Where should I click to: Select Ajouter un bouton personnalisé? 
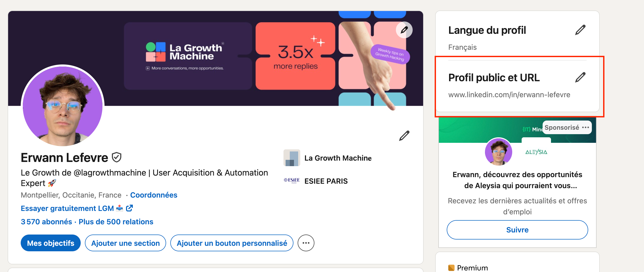pos(232,243)
